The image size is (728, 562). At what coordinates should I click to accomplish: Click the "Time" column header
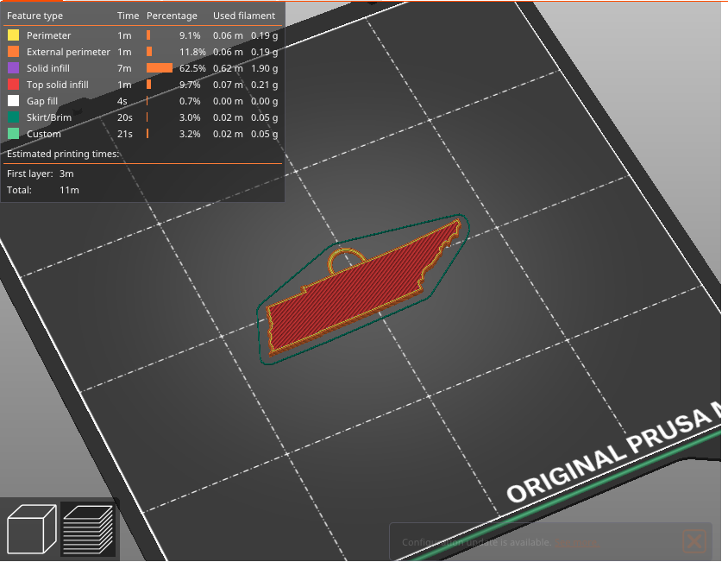[x=129, y=16]
